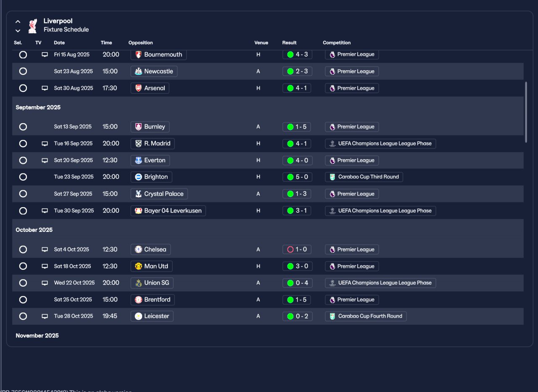Click the TV icon for Chelsea match
This screenshot has height=392, width=538.
45,250
